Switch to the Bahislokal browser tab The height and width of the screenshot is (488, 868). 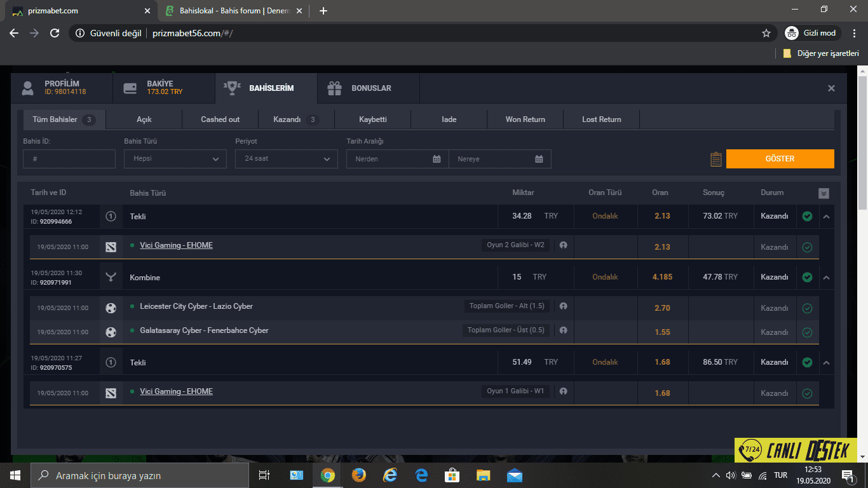(234, 11)
